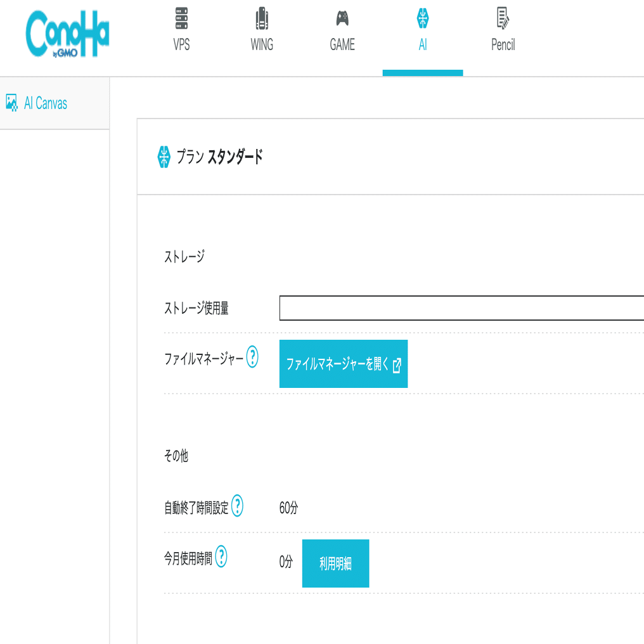Click the WING server tower icon
Viewport: 644px width, 644px height.
[x=262, y=18]
